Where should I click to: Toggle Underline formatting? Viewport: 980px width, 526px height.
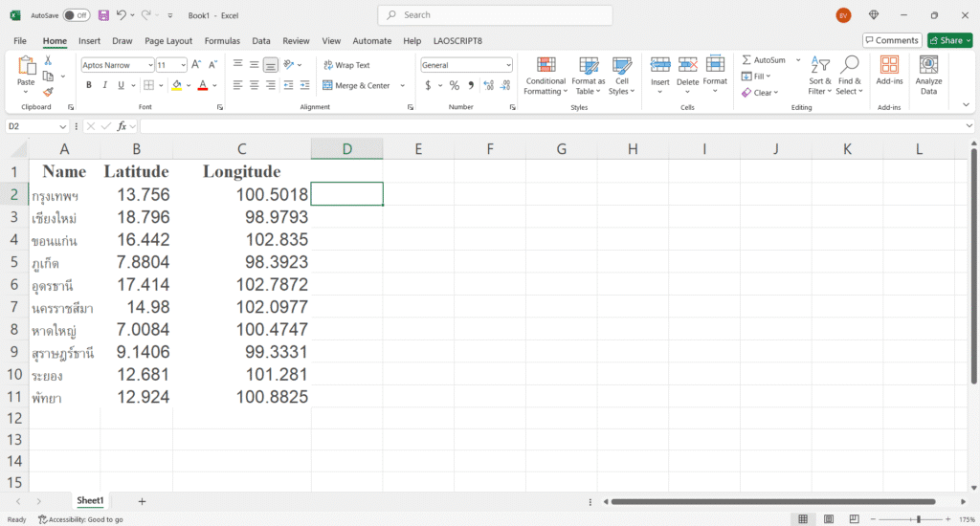point(121,85)
